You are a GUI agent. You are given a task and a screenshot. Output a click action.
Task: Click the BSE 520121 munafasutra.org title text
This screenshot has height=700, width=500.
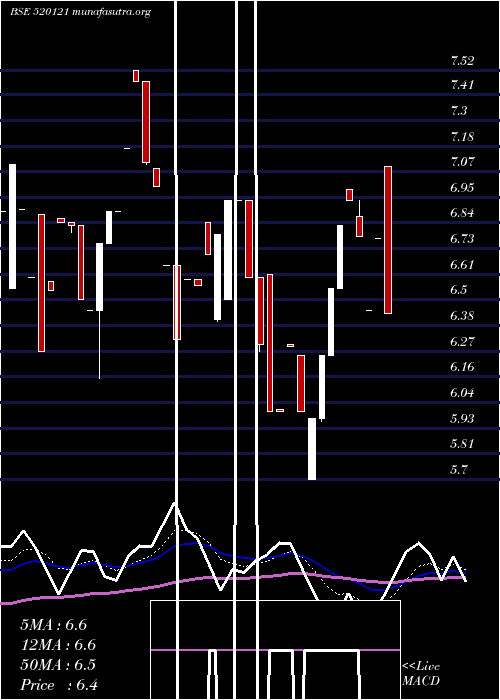(80, 12)
